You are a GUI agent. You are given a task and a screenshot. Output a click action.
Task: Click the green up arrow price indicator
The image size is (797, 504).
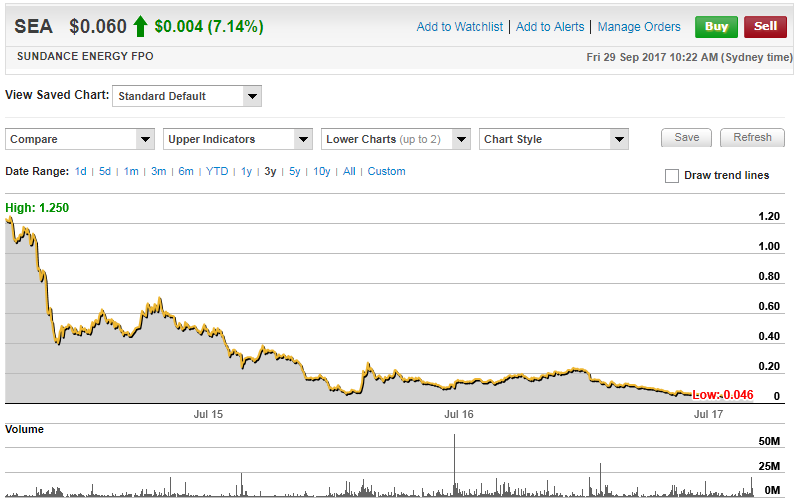click(140, 26)
